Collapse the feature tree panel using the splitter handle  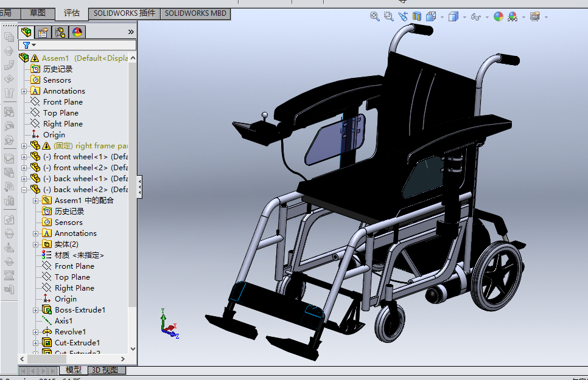coord(140,187)
